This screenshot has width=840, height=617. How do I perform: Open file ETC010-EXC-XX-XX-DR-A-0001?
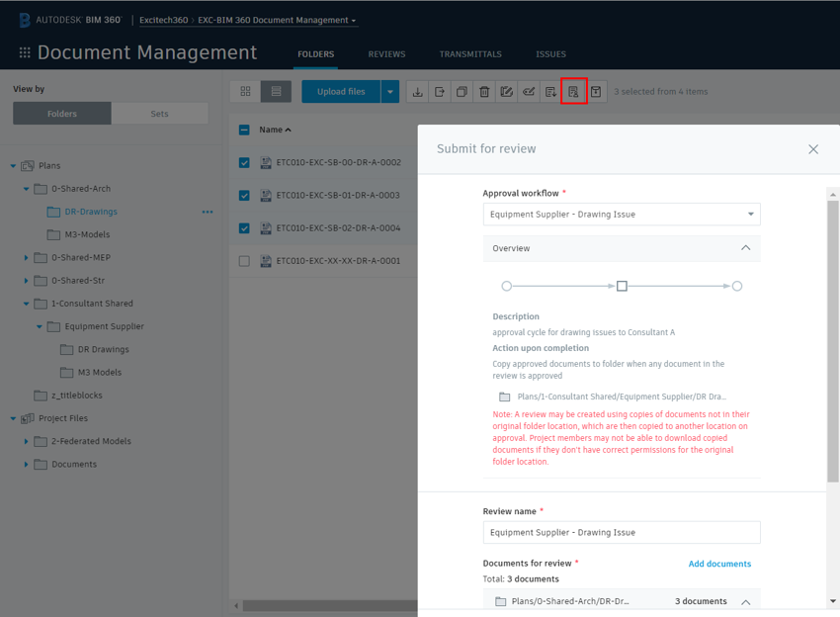click(338, 261)
